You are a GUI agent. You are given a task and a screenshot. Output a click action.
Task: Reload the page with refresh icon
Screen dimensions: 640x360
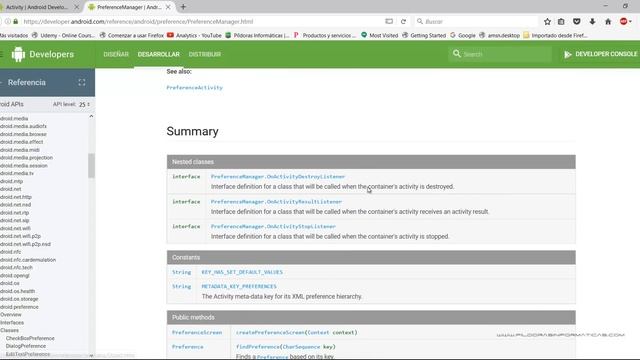coord(403,21)
